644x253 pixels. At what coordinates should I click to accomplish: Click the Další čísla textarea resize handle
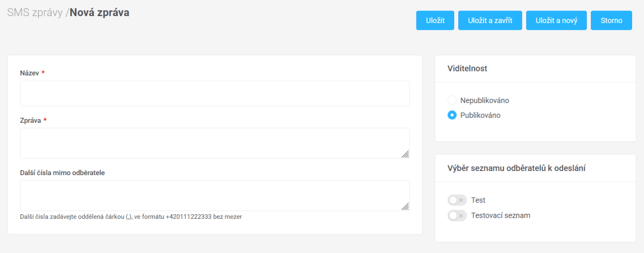405,207
